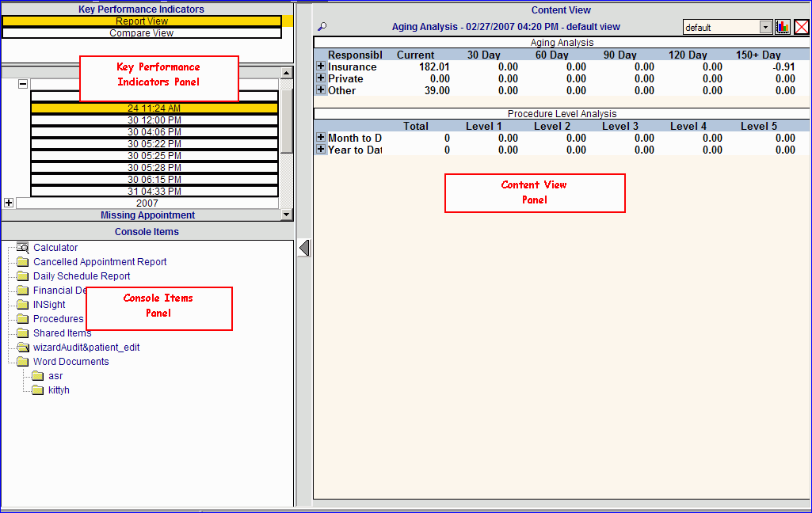812x513 pixels.
Task: Select the 30 05:22 PM report entry
Action: tap(154, 144)
